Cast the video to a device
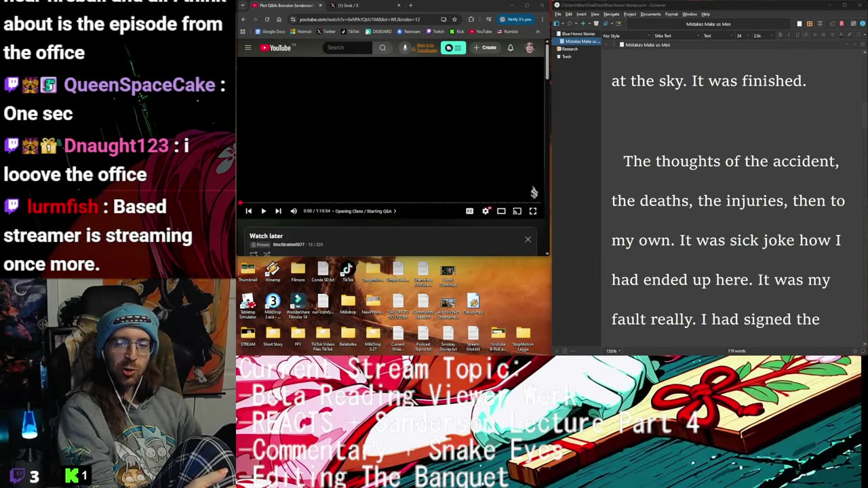868x488 pixels. [x=517, y=211]
